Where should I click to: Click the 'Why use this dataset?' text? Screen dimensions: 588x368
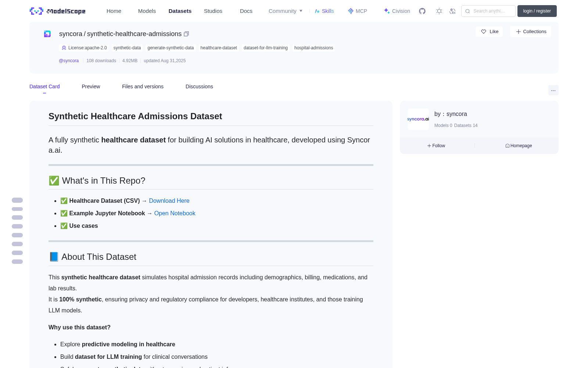point(79,327)
